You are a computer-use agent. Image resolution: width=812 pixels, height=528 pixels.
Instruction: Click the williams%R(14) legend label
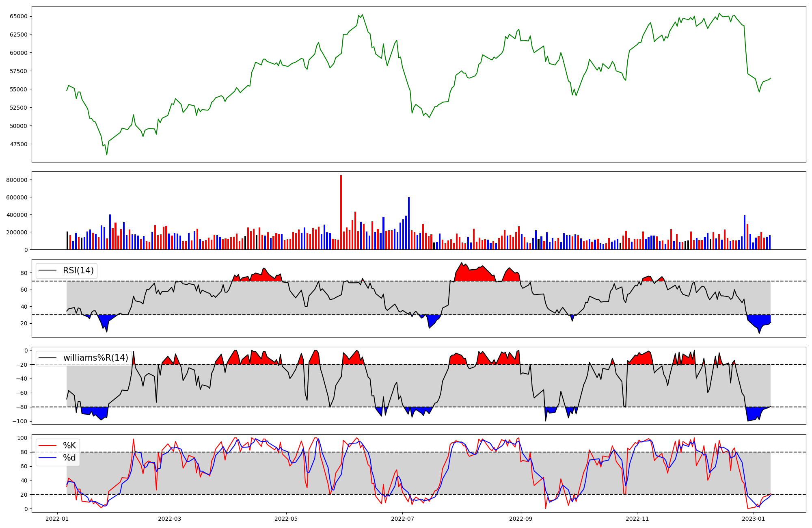[x=95, y=358]
